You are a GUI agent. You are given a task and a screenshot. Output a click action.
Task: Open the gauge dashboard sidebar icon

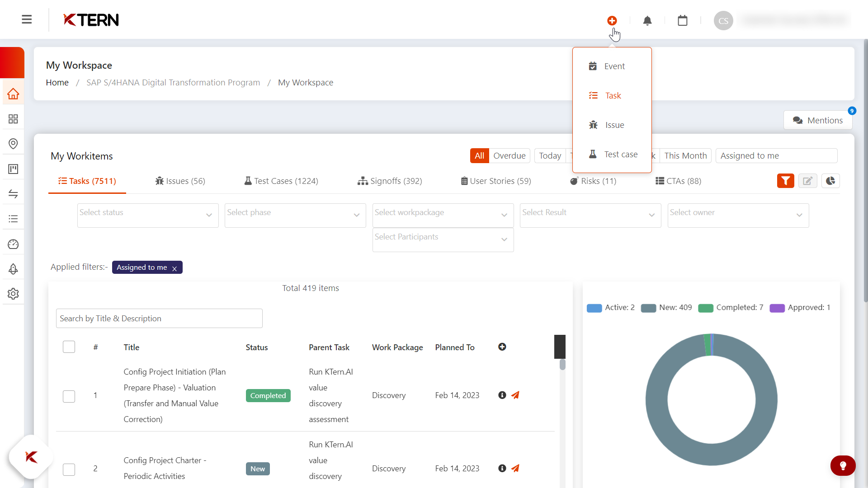13,244
